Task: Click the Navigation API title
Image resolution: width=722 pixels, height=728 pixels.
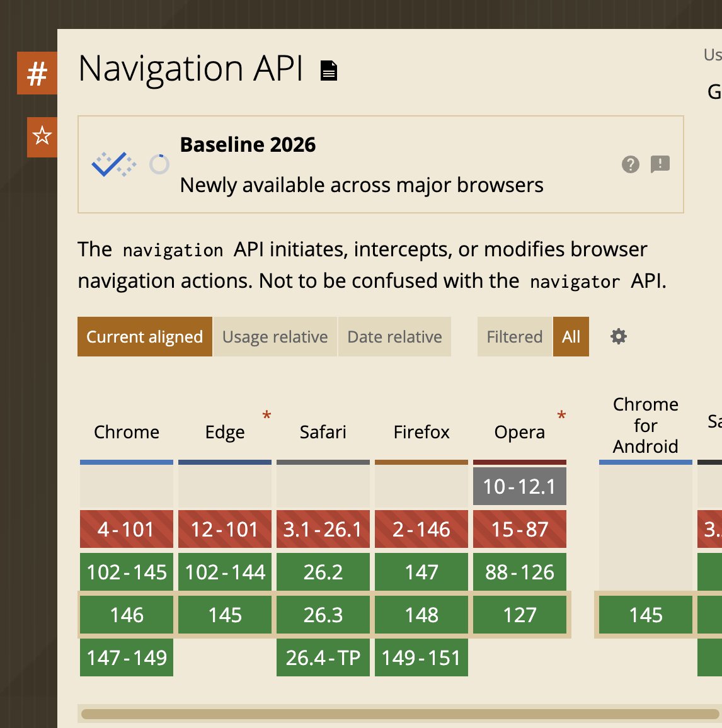Action: (x=190, y=69)
